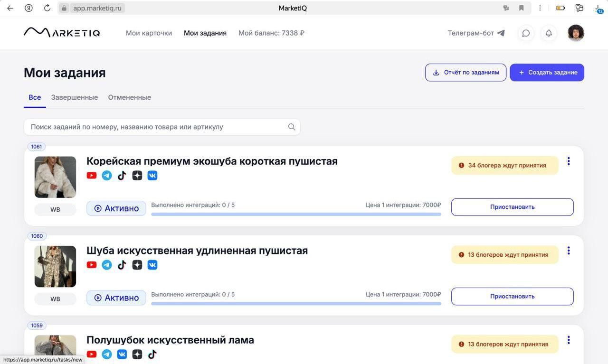Click the search magnifier icon in task search
608x364 pixels.
(292, 127)
